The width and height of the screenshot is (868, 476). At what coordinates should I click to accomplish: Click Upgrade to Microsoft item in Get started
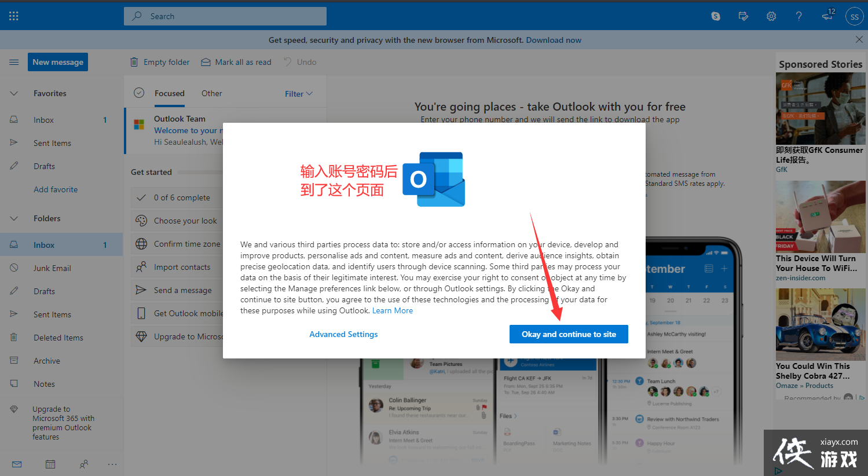click(x=177, y=336)
